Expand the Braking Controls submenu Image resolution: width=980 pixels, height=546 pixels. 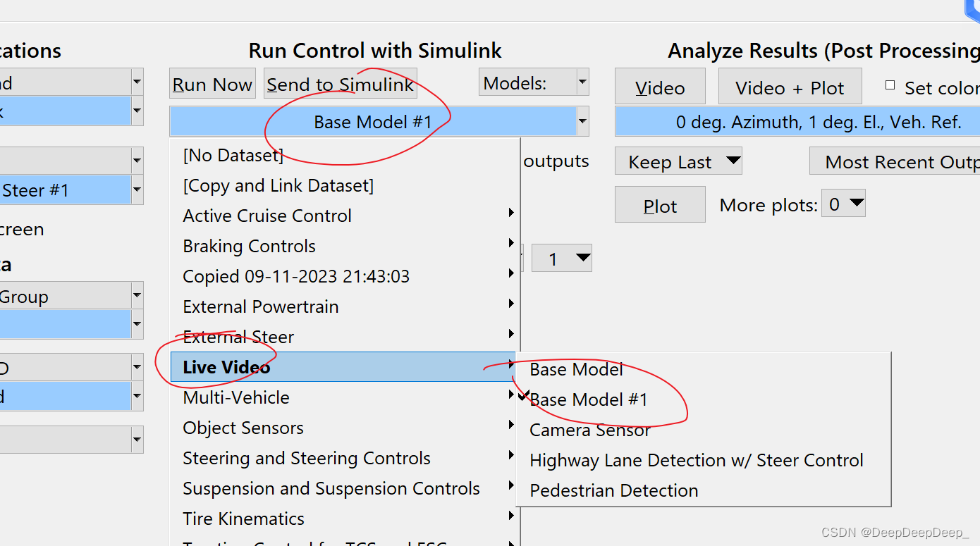coord(249,246)
